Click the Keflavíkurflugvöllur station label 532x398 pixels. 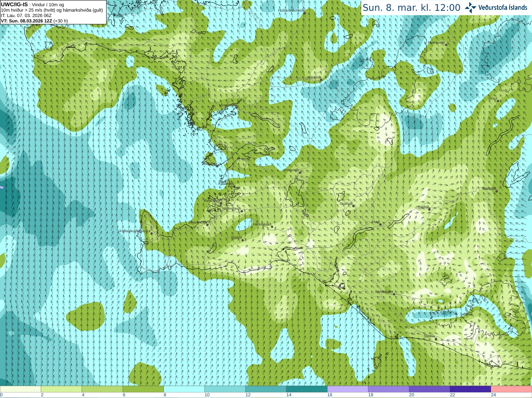click(135, 231)
